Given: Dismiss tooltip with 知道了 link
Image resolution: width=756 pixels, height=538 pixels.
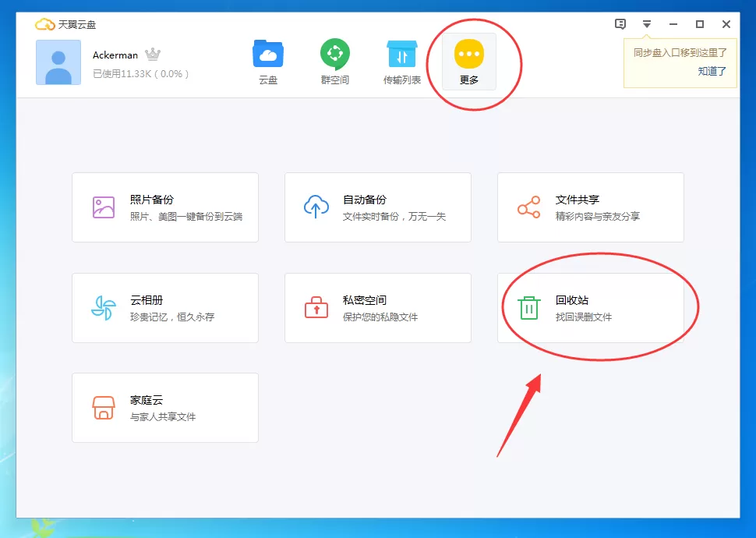Looking at the screenshot, I should coord(712,71).
